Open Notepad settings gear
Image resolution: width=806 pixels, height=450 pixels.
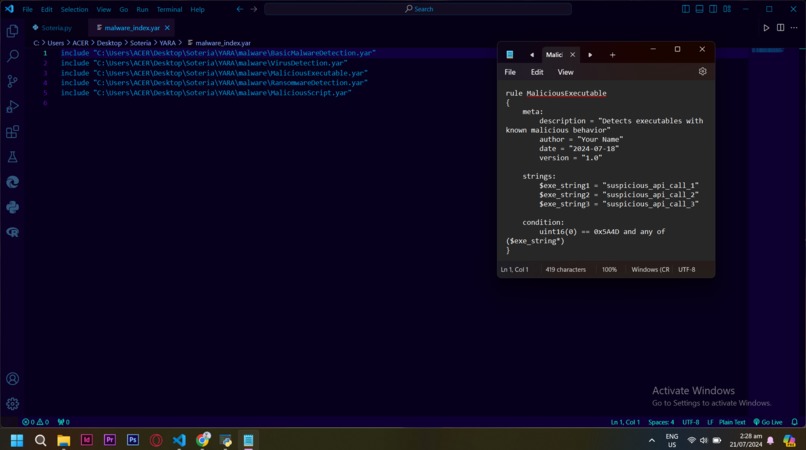[x=702, y=71]
